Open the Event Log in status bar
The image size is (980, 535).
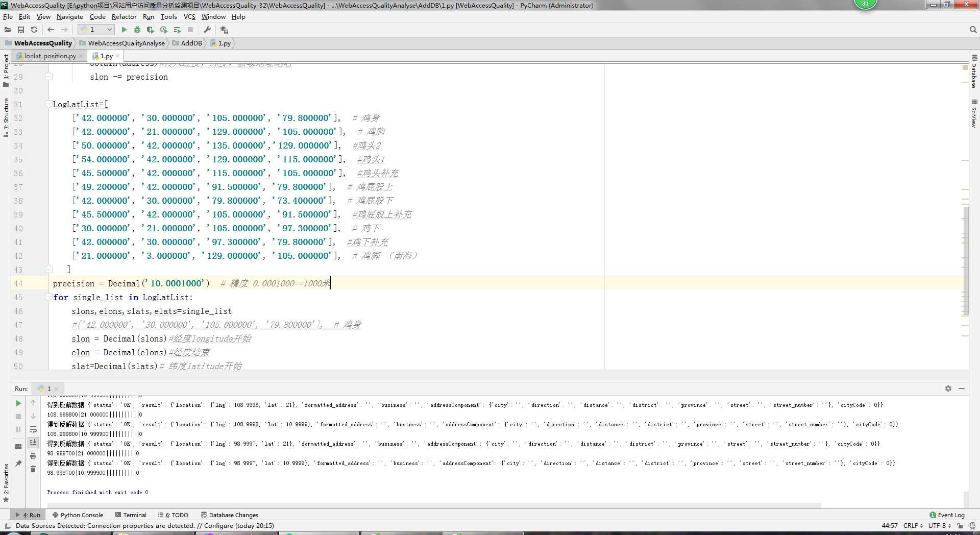pos(947,515)
